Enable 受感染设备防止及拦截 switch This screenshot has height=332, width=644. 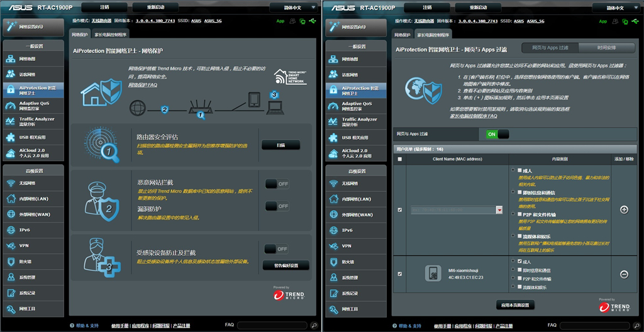point(276,249)
